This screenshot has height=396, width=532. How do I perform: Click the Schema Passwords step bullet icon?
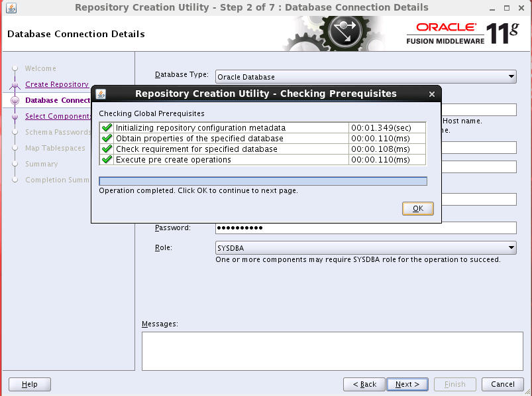[15, 132]
